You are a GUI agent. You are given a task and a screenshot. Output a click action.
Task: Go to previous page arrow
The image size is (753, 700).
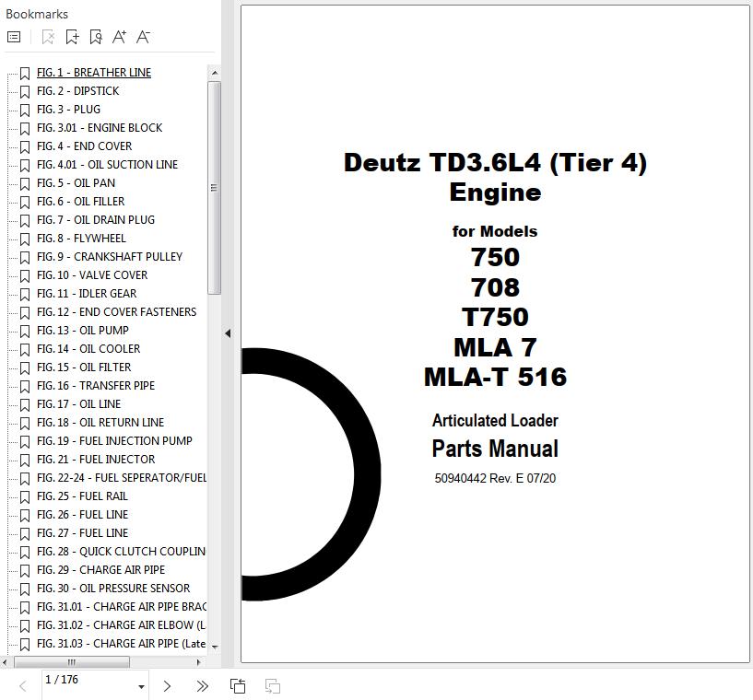point(22,686)
